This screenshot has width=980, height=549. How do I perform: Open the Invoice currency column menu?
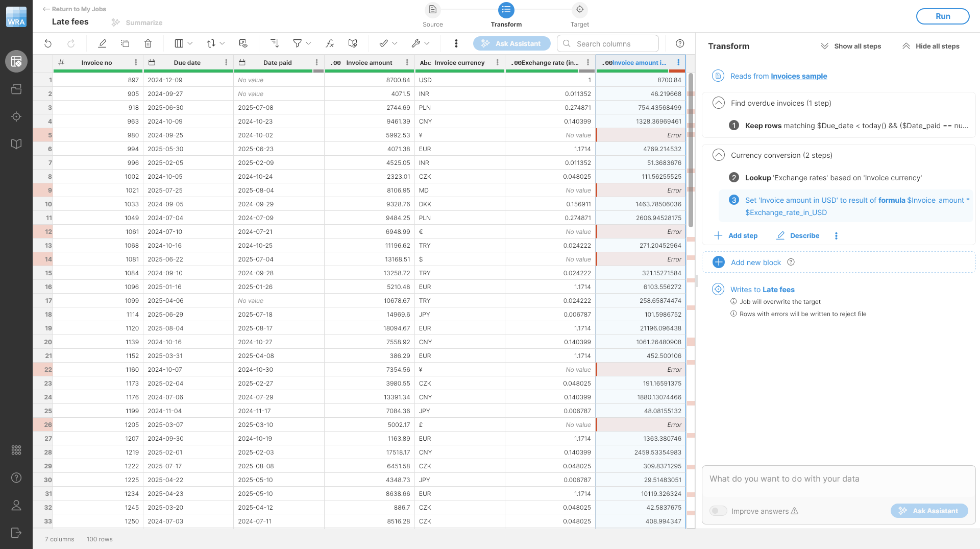(498, 63)
